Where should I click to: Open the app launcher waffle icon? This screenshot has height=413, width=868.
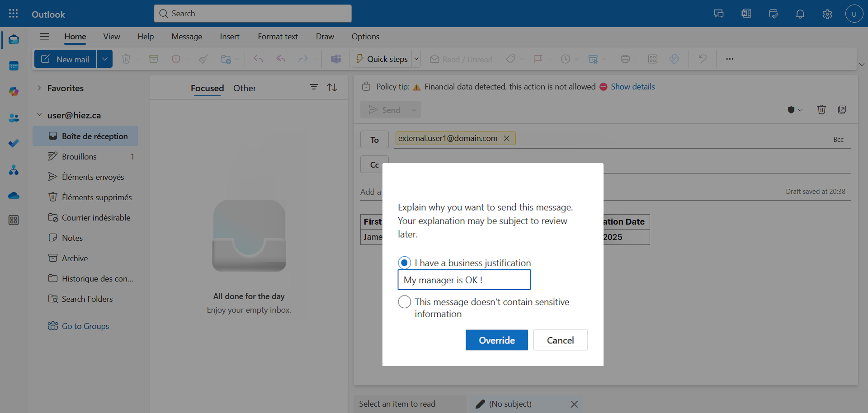click(x=14, y=14)
